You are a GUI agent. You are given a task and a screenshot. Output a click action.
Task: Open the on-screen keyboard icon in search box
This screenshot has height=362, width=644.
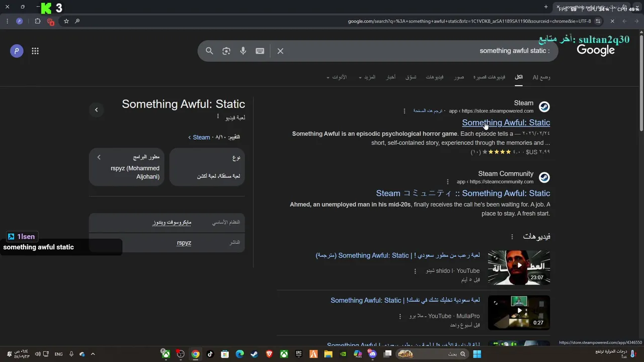(x=260, y=51)
